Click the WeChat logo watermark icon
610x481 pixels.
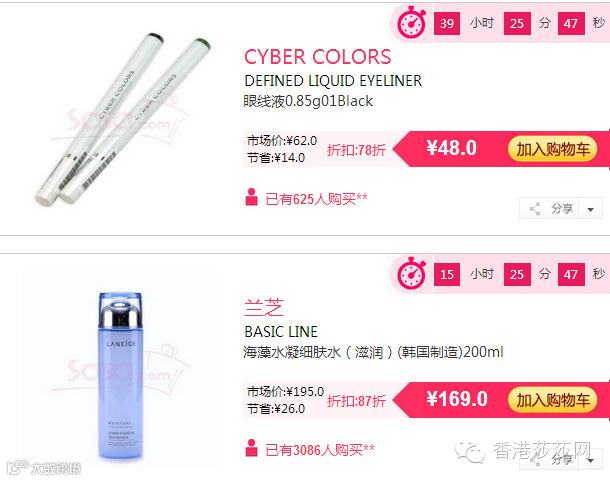(x=470, y=452)
